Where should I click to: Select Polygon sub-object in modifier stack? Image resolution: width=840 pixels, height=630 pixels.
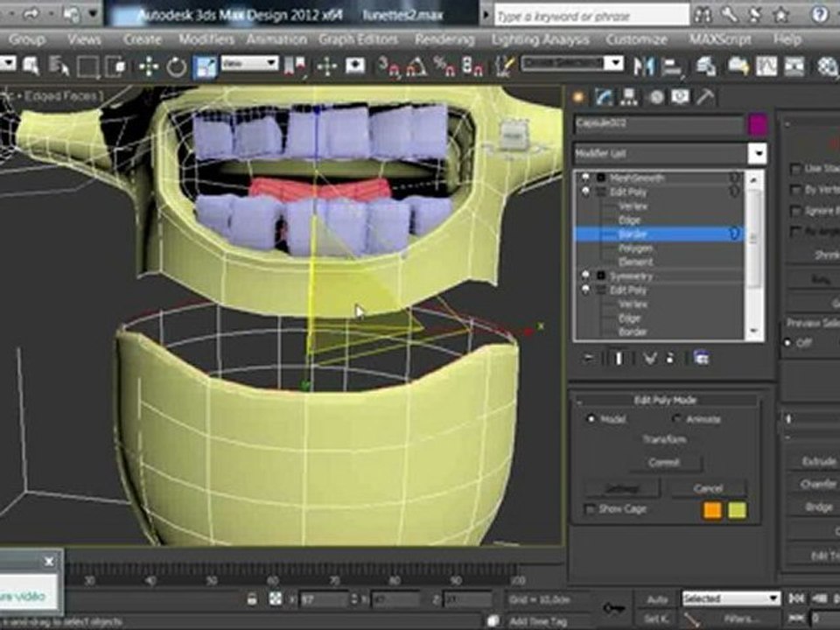pos(635,248)
